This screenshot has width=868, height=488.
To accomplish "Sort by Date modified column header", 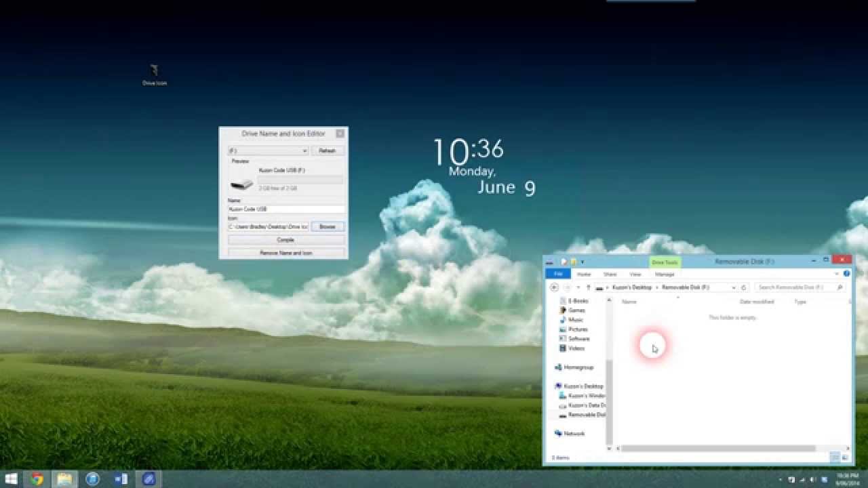I will point(757,302).
